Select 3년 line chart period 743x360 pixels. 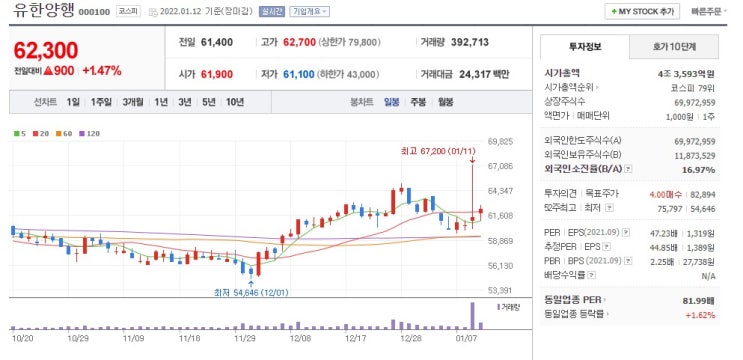pos(184,102)
